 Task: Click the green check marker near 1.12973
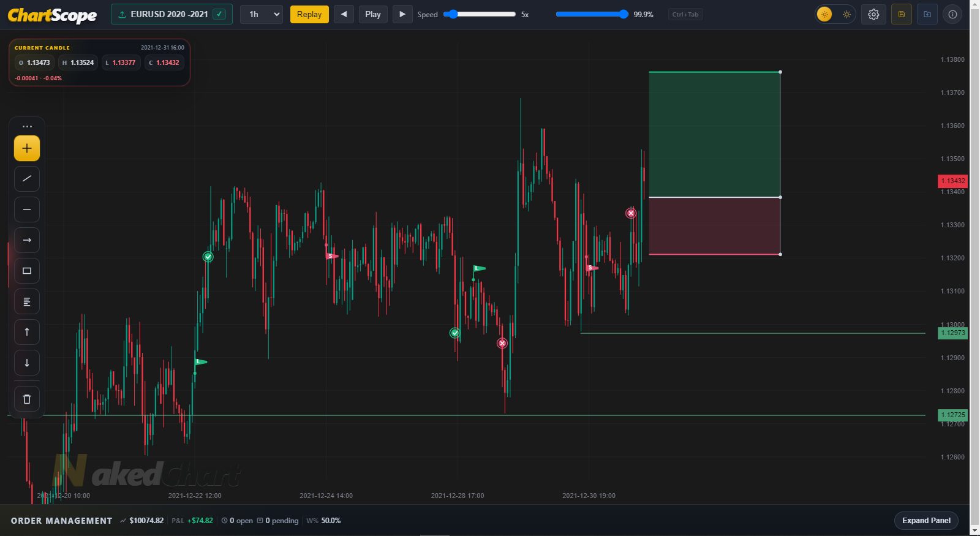coord(454,333)
